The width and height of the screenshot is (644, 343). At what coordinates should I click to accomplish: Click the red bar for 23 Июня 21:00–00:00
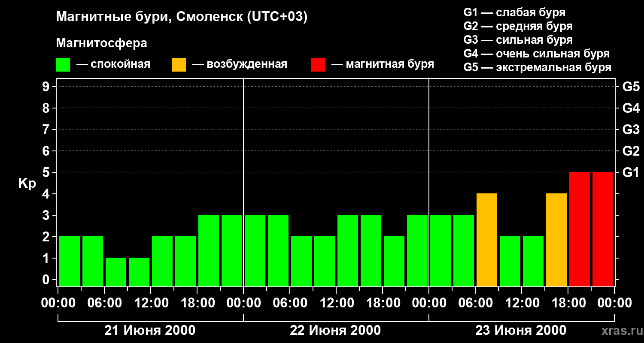click(603, 229)
